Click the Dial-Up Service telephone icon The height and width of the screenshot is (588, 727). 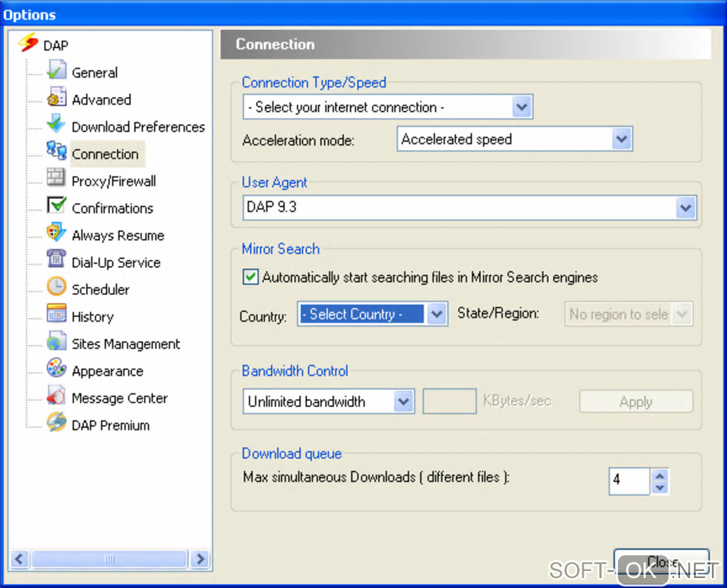tap(56, 259)
